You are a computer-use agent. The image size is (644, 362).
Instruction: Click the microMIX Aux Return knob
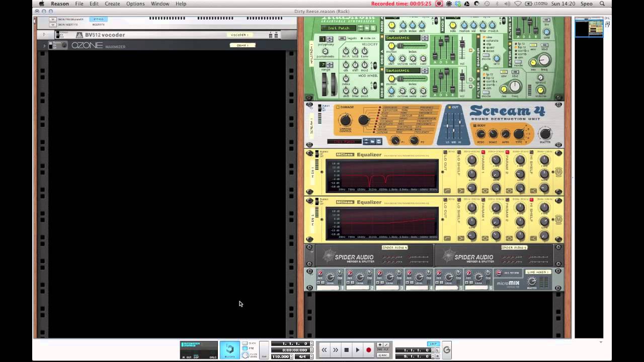(x=499, y=273)
